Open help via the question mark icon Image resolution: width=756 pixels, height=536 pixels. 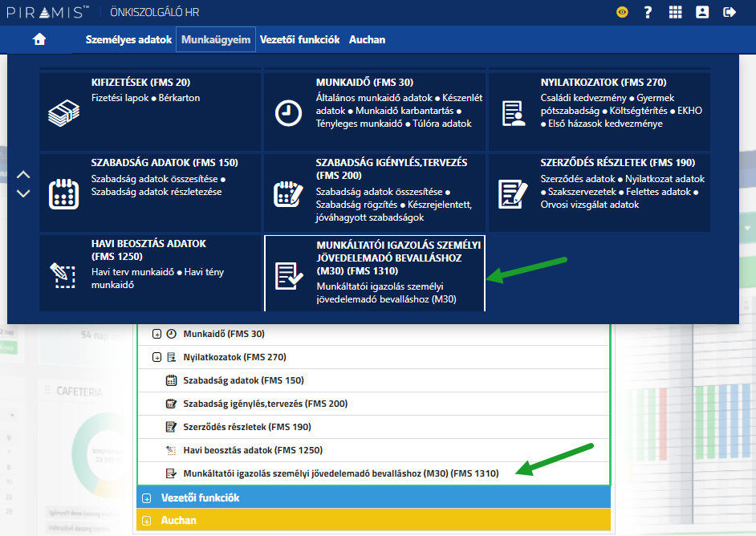tap(648, 12)
